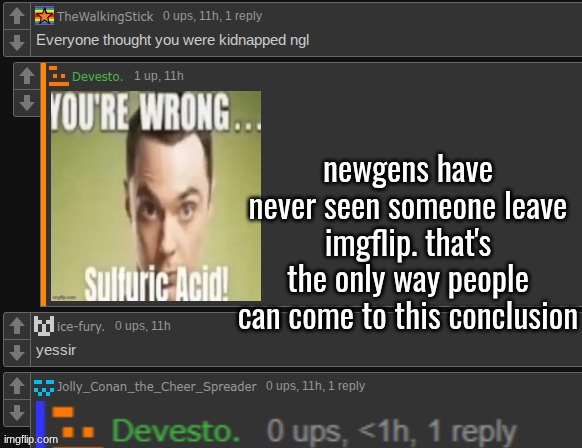Image resolution: width=582 pixels, height=448 pixels.
Task: Upvote Jolly_Conan_the_Cheer_Spreader's comment
Action: 17,386
